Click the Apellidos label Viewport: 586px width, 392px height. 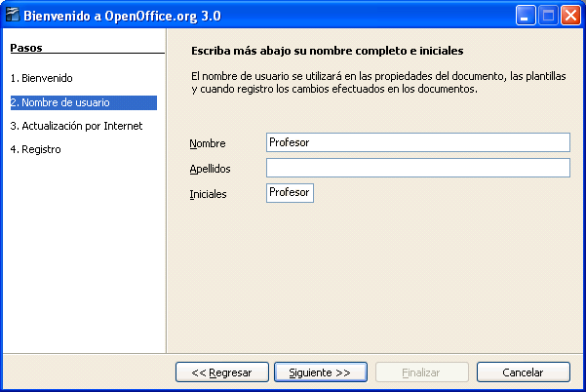(x=210, y=170)
